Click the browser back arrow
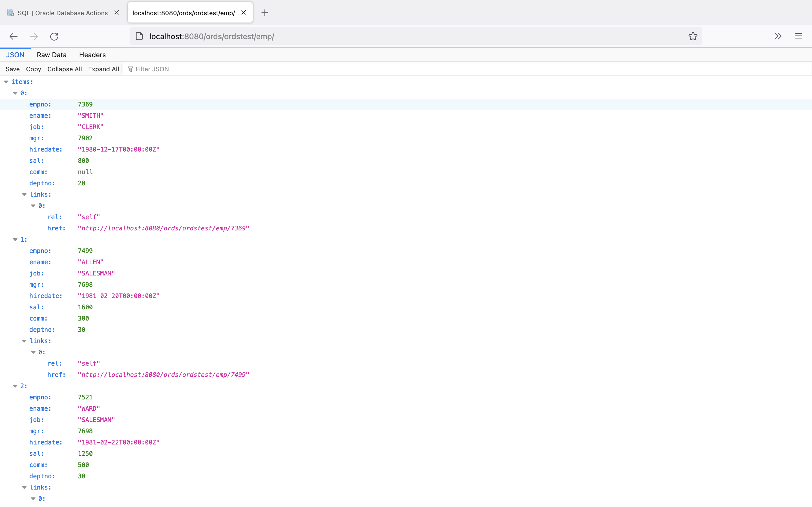 coord(14,36)
